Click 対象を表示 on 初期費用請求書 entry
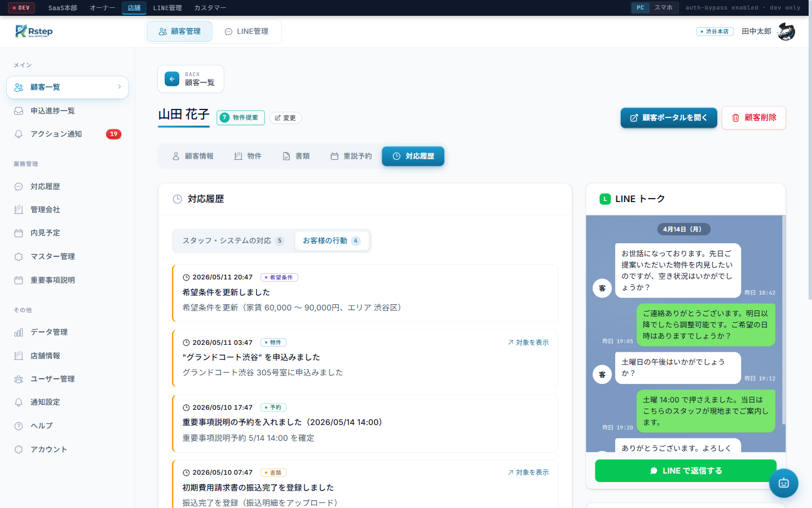 tap(528, 472)
